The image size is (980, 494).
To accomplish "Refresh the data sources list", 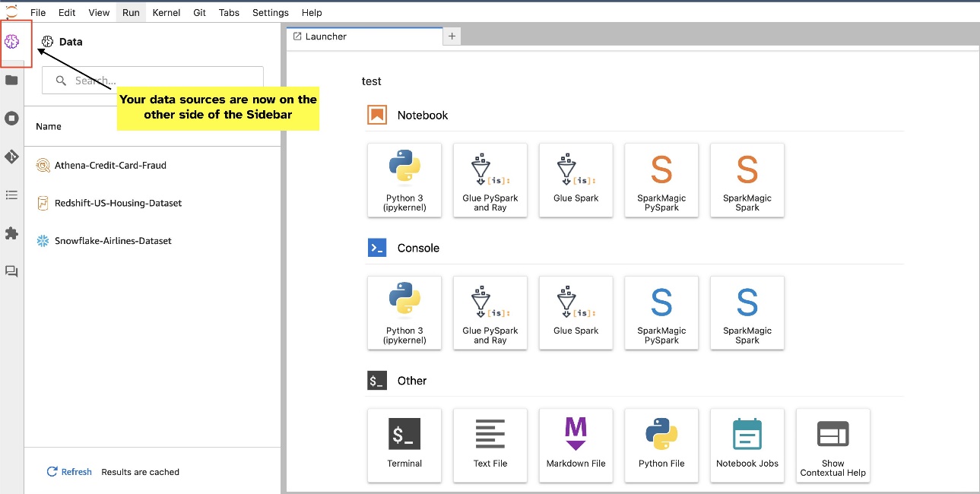I will tap(69, 472).
